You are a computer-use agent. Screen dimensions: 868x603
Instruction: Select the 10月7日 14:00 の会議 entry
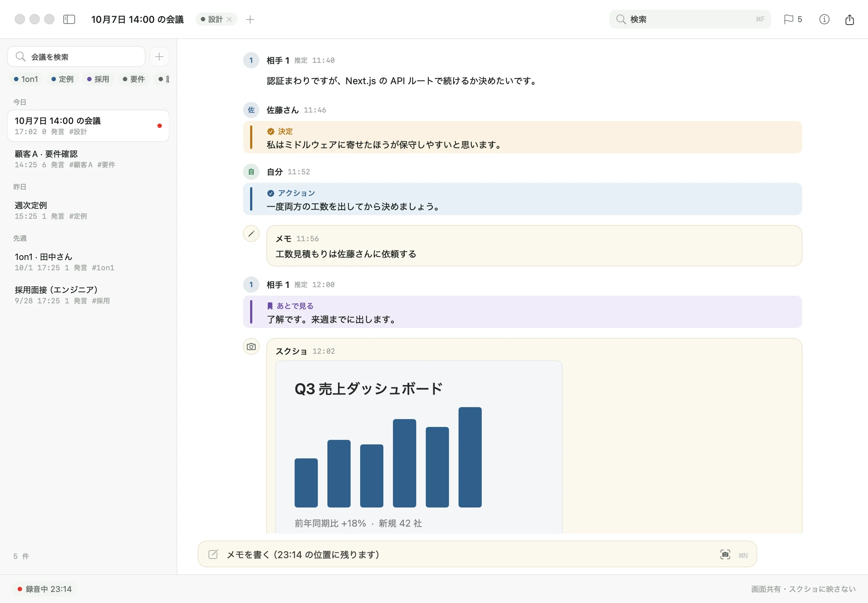pyautogui.click(x=88, y=126)
